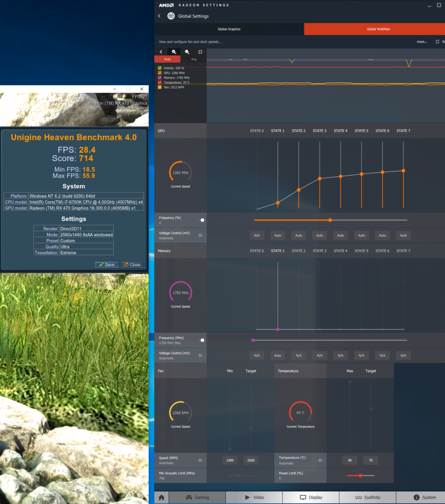Viewport: 445px width, 504px height.
Task: Switch to the Global Graphics tab
Action: tap(229, 29)
